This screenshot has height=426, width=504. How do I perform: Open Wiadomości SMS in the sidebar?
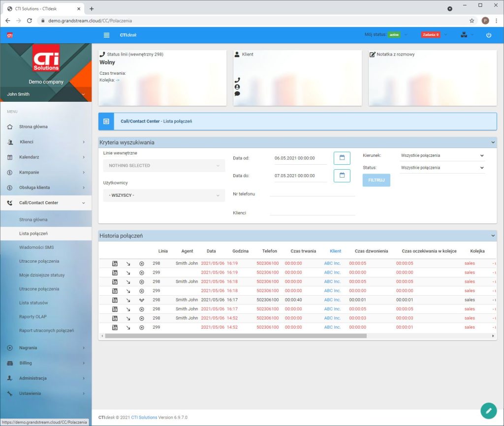[x=36, y=247]
